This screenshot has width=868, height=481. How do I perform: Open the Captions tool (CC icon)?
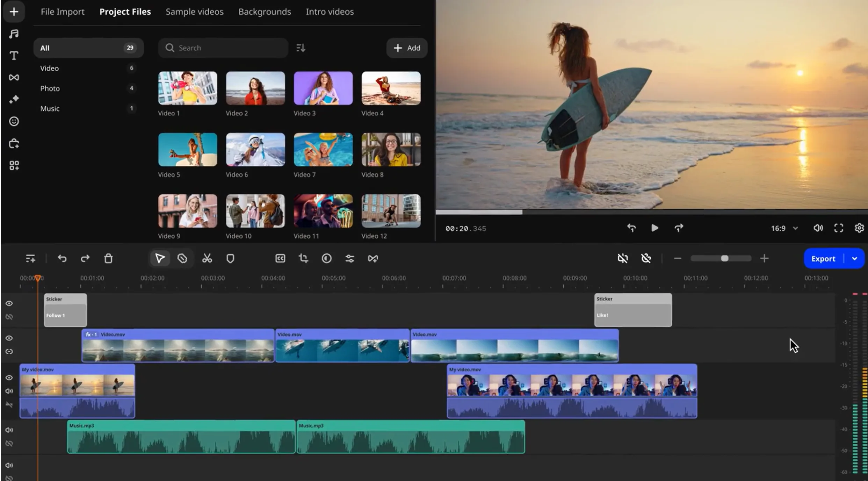click(x=280, y=258)
